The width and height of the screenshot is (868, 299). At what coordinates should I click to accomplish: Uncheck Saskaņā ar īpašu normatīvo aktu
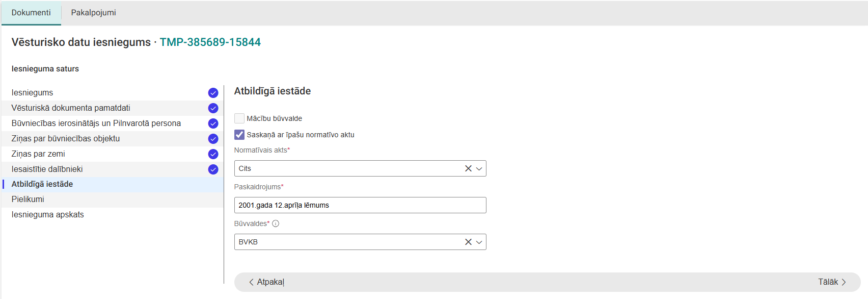[239, 135]
